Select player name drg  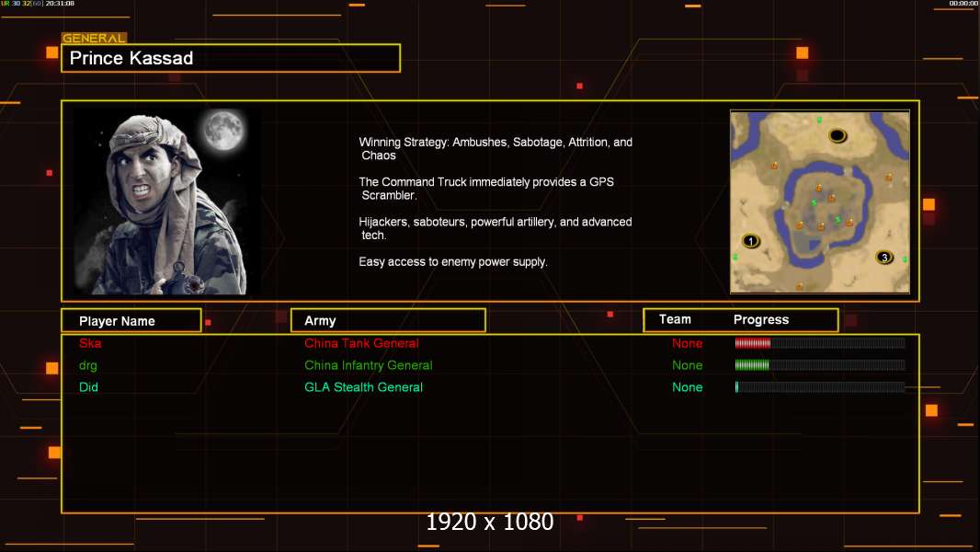(87, 366)
